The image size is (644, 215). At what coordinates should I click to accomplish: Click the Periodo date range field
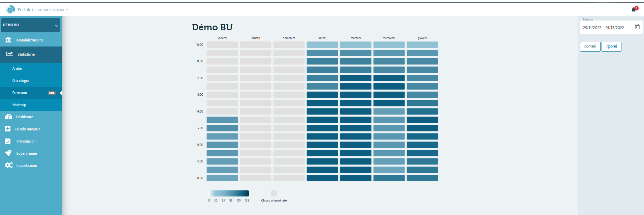click(x=611, y=27)
